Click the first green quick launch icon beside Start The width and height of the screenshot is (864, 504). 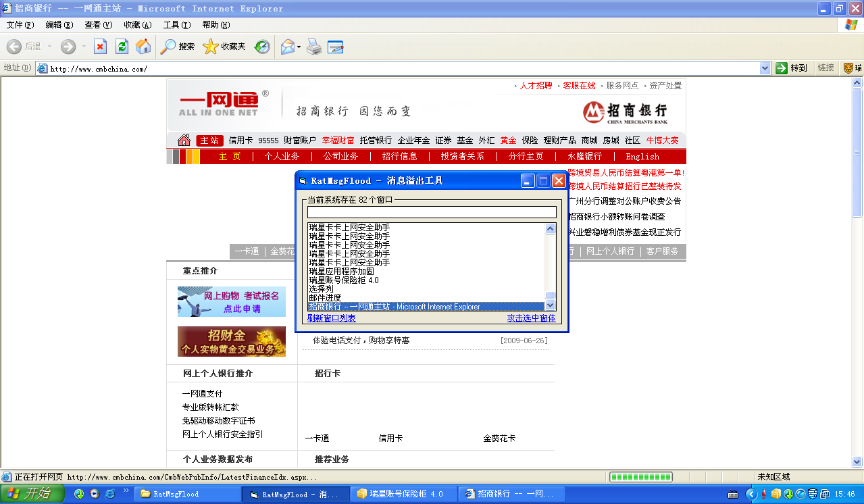point(79,494)
